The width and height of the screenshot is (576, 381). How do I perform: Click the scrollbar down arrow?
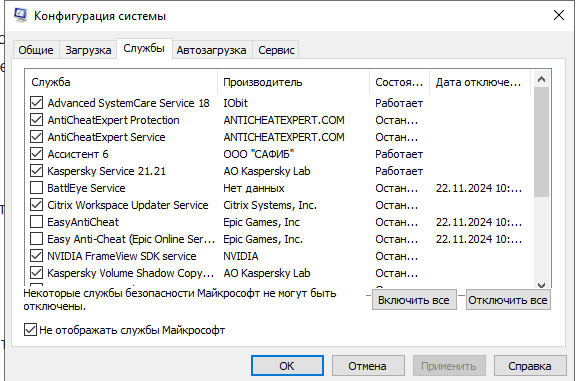point(541,285)
